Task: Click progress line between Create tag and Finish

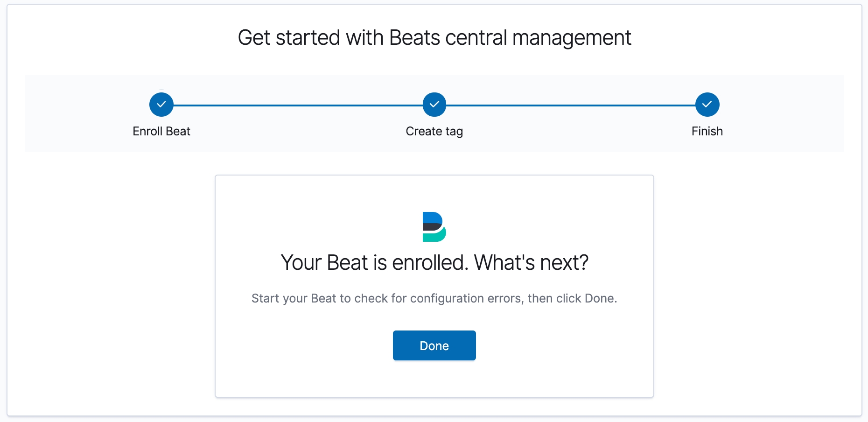Action: coord(571,105)
